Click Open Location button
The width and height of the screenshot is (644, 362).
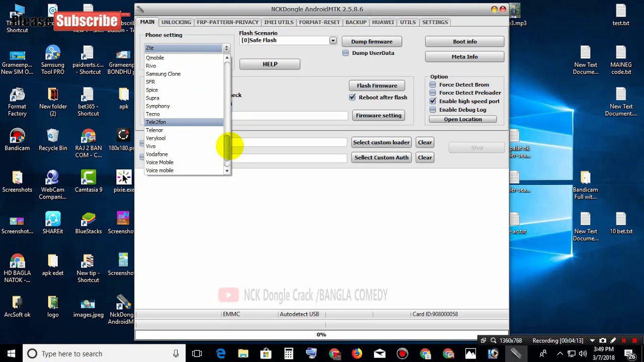coord(463,119)
